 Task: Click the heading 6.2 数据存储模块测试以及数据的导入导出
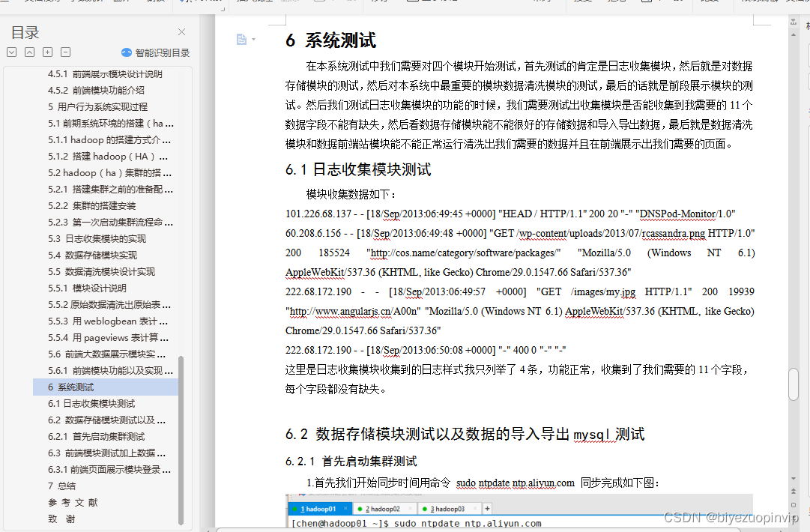(x=465, y=435)
